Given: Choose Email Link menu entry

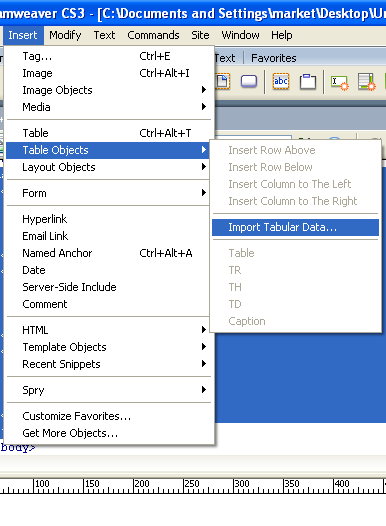Looking at the screenshot, I should (108, 236).
